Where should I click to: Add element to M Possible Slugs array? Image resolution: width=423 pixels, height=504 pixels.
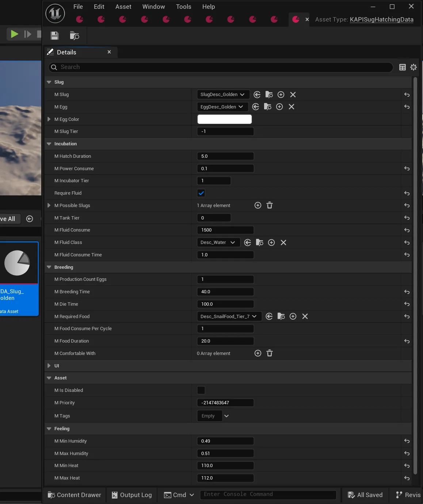(258, 205)
